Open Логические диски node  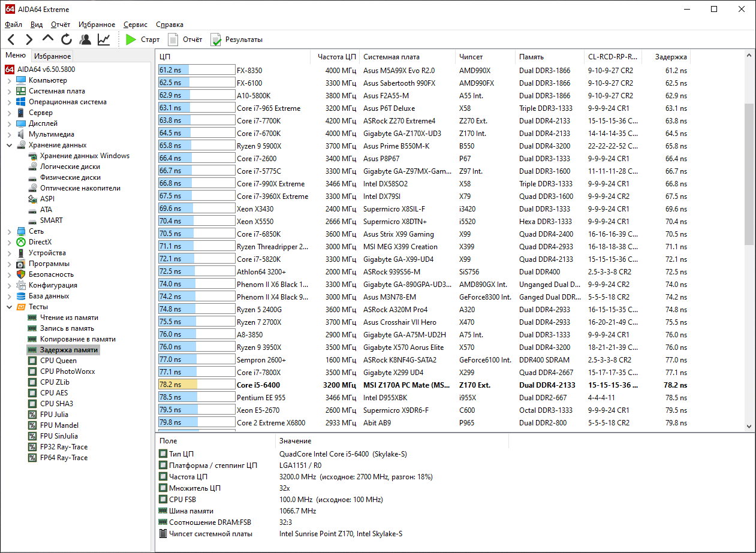tap(70, 167)
